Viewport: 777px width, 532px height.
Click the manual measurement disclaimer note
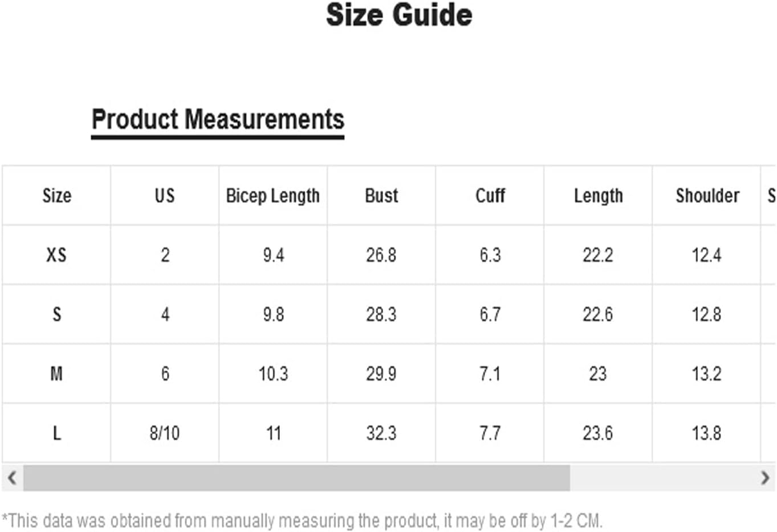(x=302, y=521)
